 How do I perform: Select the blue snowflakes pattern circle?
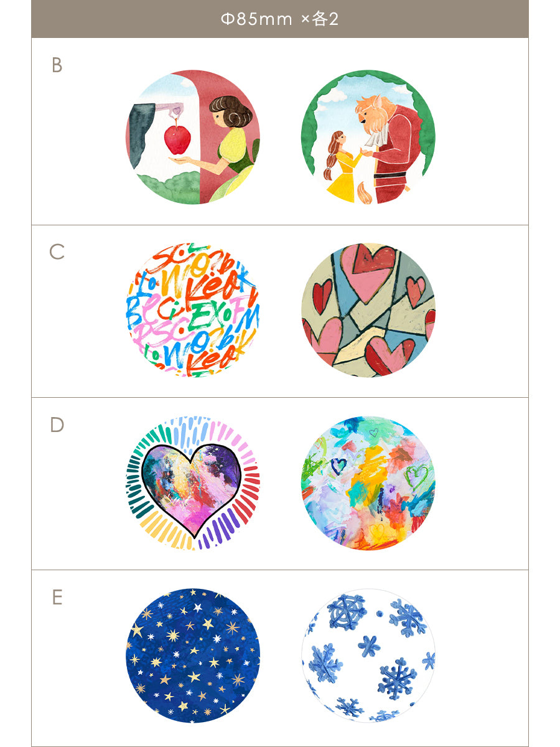368,655
